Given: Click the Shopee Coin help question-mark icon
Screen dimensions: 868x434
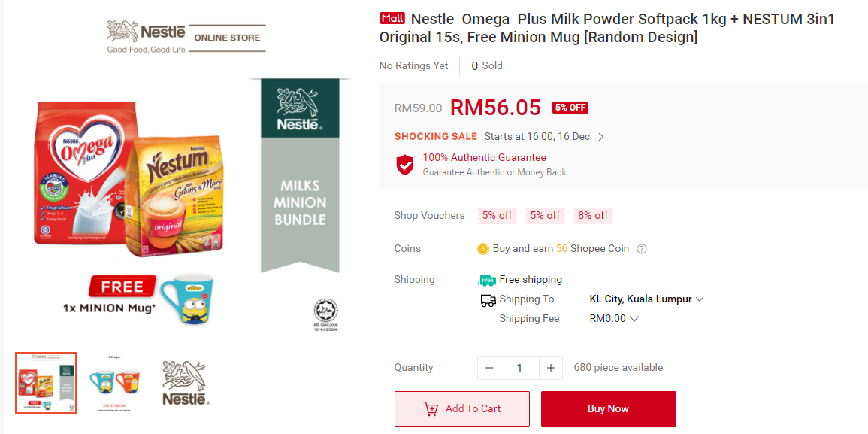Looking at the screenshot, I should [642, 249].
